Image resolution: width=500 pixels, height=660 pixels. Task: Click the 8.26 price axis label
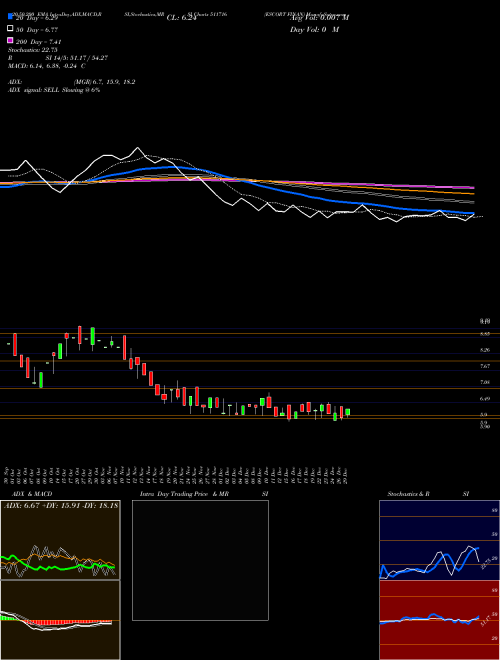coord(485,350)
